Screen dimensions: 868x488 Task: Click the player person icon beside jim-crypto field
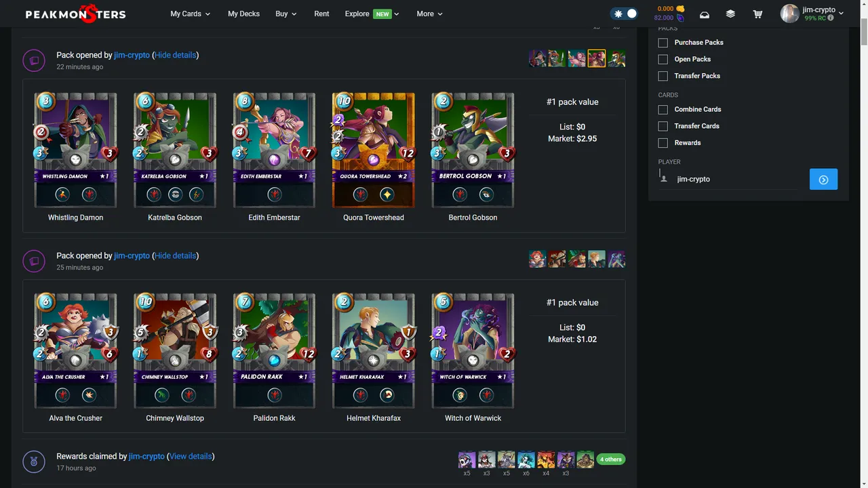pos(664,179)
